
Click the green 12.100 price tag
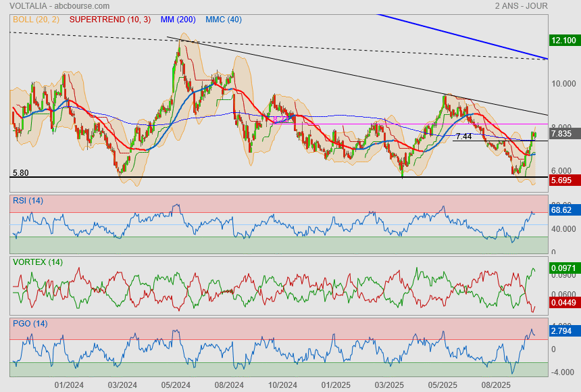click(x=563, y=41)
